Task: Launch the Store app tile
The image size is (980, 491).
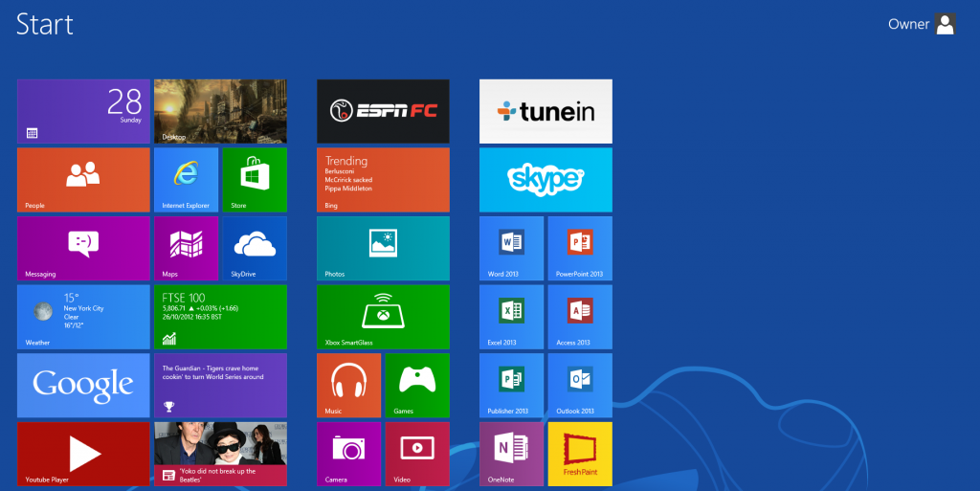Action: point(254,179)
